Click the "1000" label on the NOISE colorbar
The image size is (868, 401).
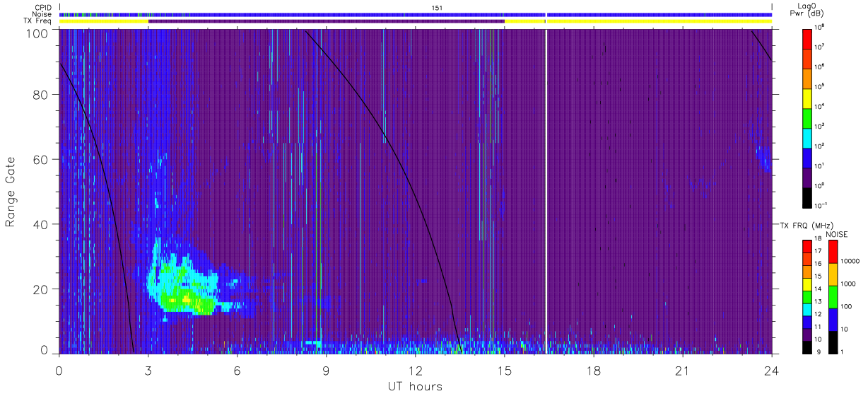848,284
